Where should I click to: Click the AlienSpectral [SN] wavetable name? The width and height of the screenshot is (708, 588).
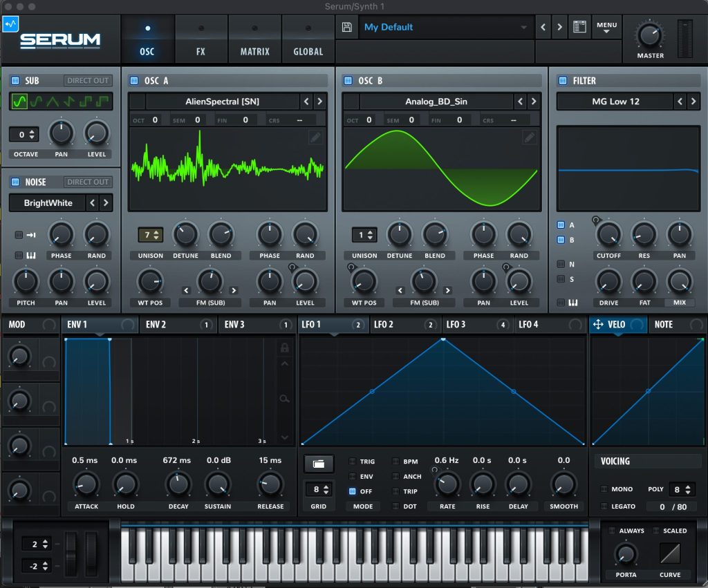(x=222, y=102)
